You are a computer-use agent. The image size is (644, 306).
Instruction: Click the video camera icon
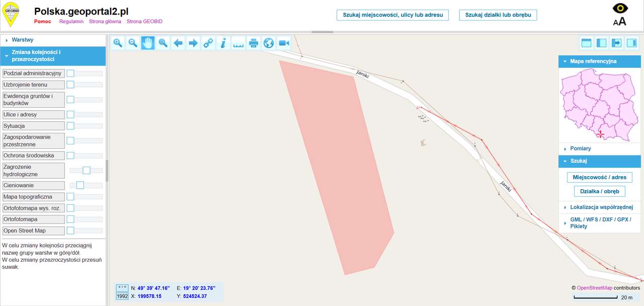(284, 43)
